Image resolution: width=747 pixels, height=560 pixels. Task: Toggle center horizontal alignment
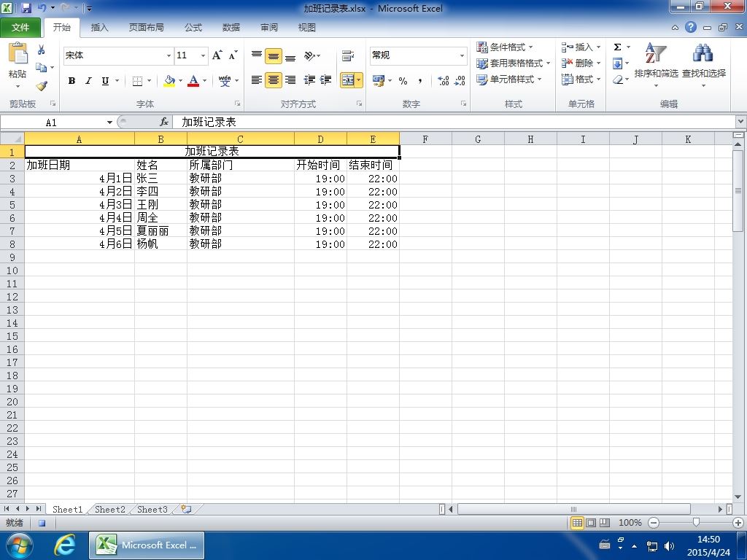[x=274, y=80]
